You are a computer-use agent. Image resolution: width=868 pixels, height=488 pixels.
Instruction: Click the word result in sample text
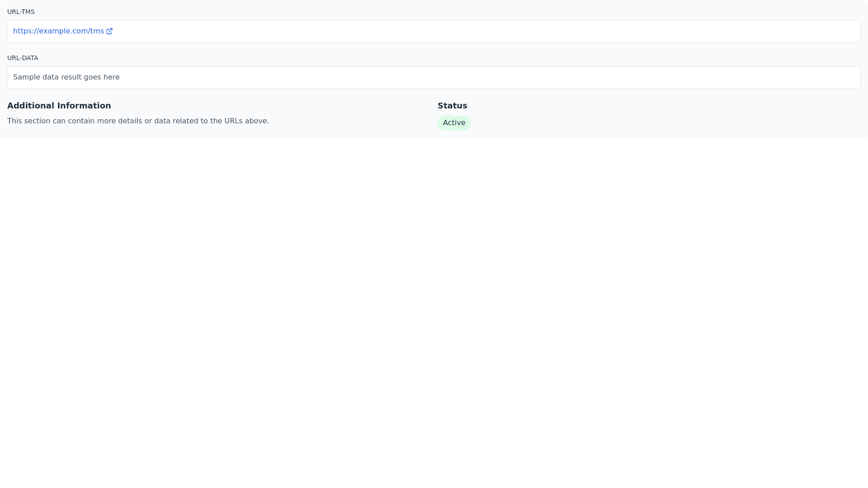pos(71,77)
